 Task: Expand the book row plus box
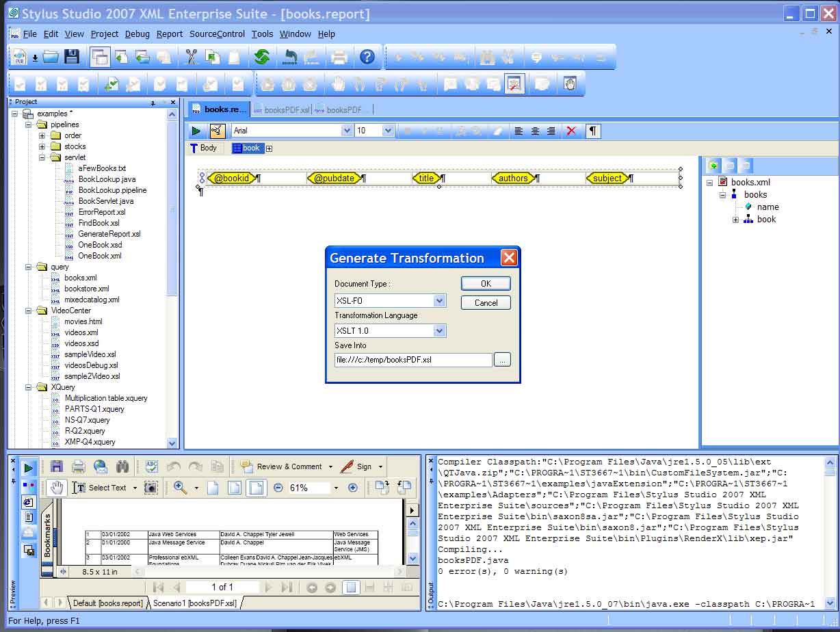(x=269, y=148)
